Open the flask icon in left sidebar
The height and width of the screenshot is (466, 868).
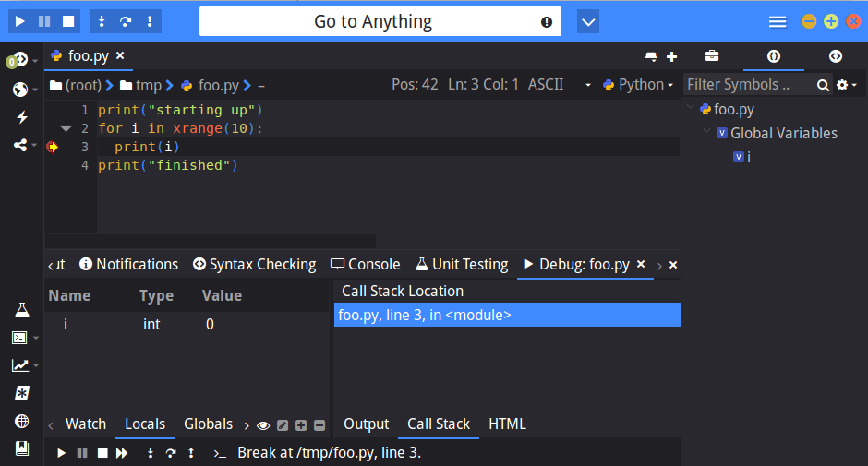21,310
